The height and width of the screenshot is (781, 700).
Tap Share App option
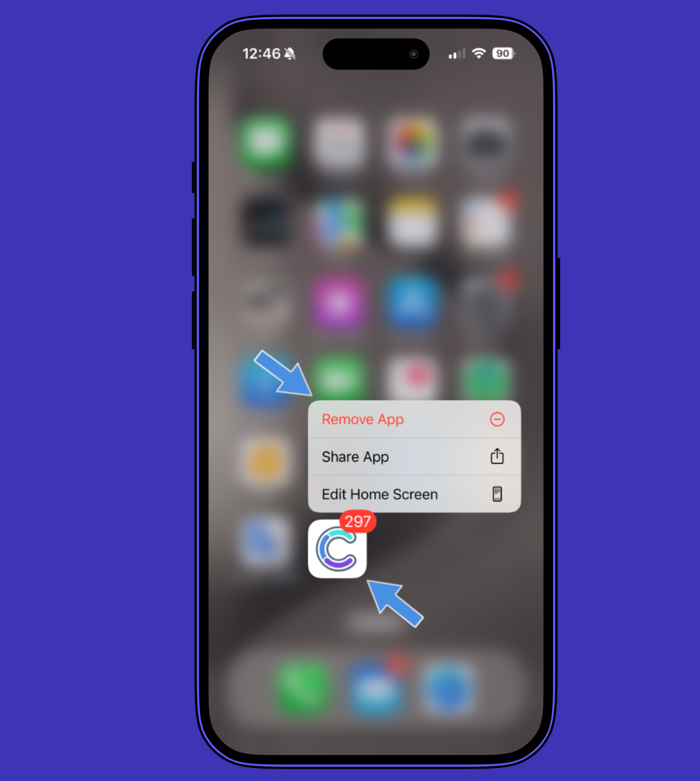[x=413, y=457]
